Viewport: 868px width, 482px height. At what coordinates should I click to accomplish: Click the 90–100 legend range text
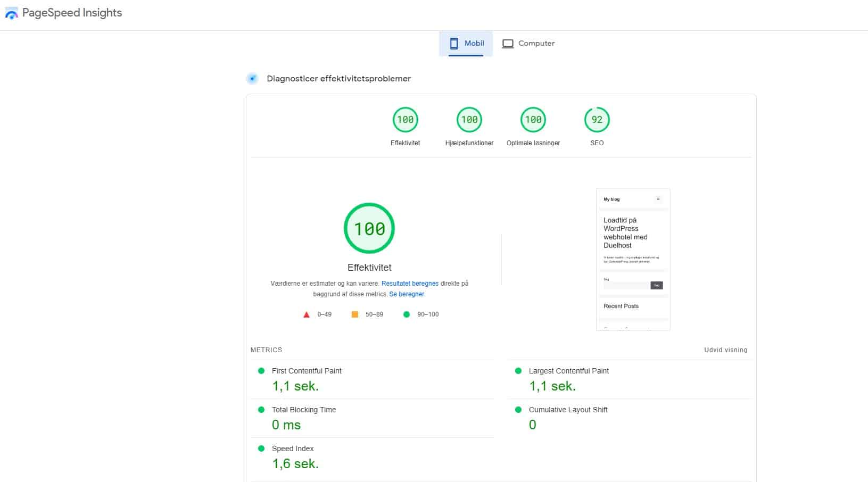click(428, 314)
